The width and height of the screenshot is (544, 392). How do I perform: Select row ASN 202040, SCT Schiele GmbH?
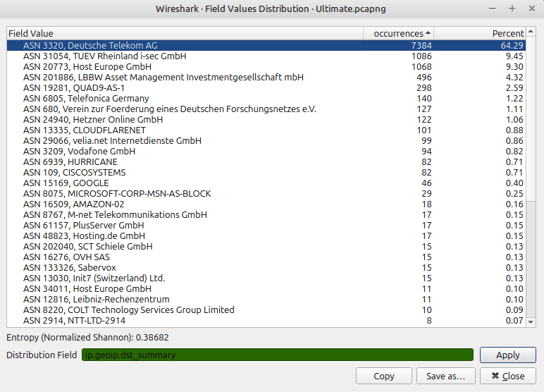pyautogui.click(x=266, y=247)
